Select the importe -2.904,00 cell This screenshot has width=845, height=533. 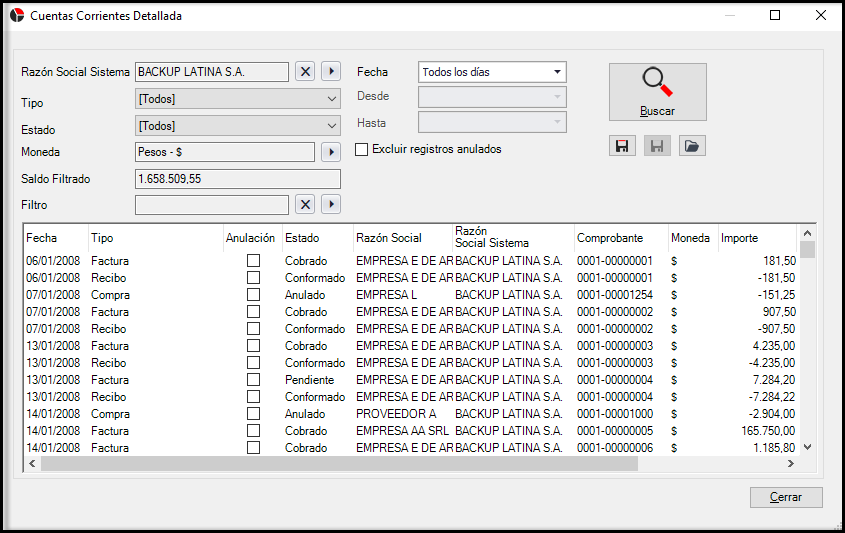[x=757, y=414]
